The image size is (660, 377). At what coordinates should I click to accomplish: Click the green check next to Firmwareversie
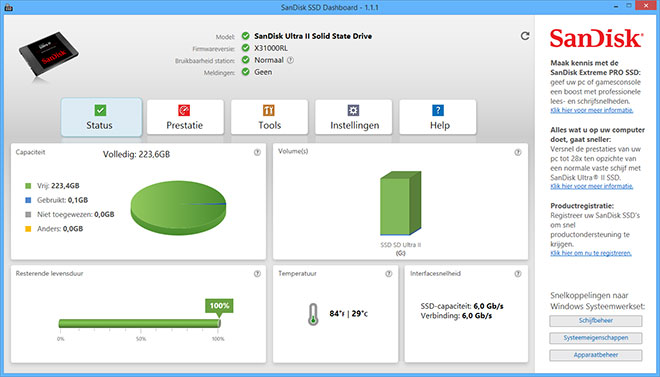click(245, 48)
